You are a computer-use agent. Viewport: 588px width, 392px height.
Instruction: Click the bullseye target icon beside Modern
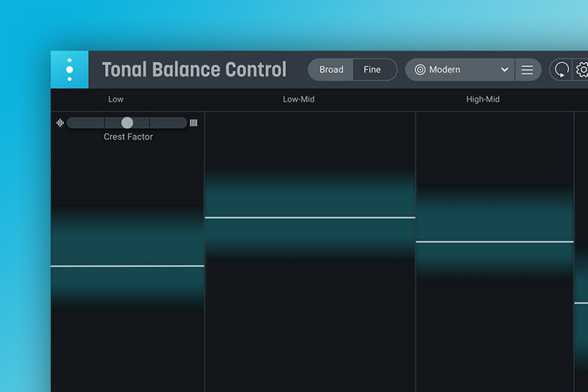tap(420, 70)
